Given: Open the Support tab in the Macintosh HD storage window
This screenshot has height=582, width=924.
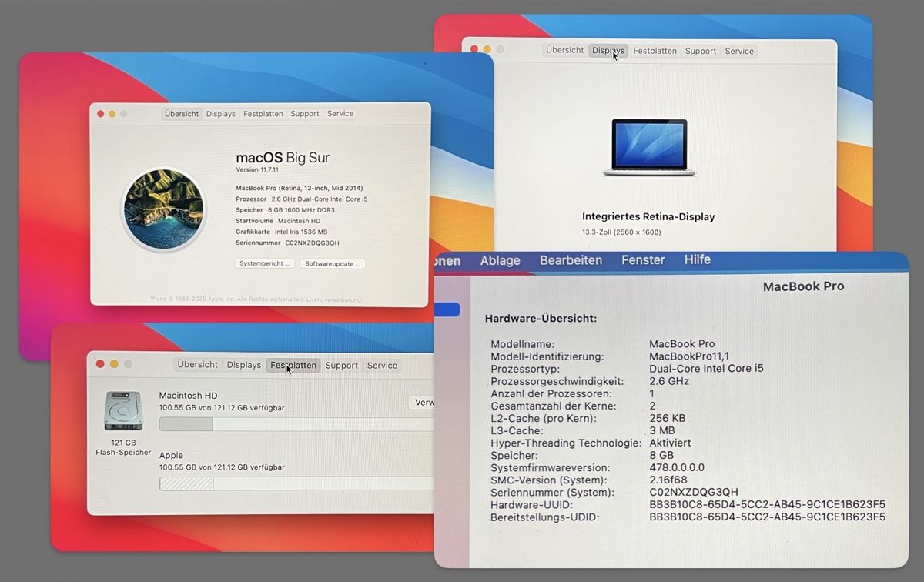Looking at the screenshot, I should coord(342,365).
